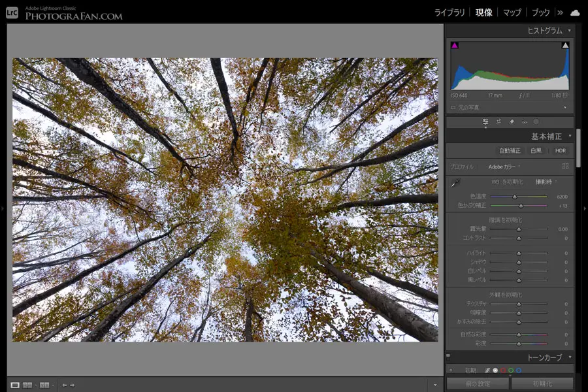This screenshot has height=392, width=588.
Task: Enable the 元の写真 checkbox
Action: [453, 108]
